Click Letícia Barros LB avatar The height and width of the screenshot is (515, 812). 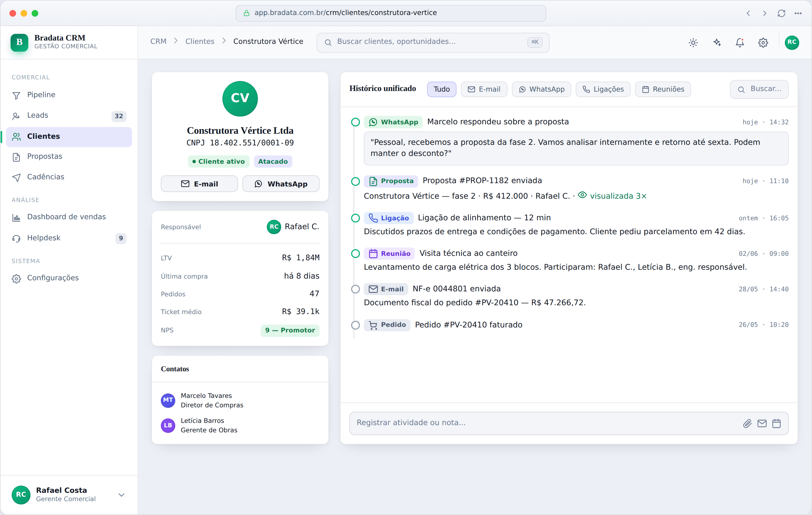pos(168,425)
